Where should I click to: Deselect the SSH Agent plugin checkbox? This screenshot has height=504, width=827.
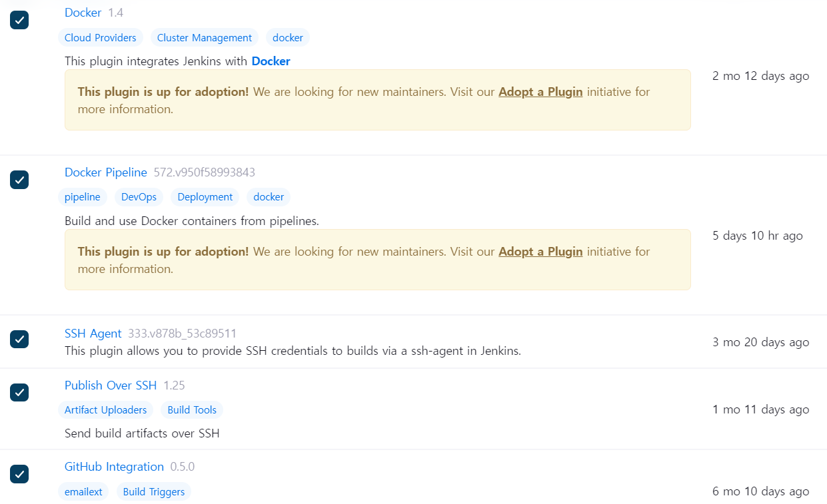point(19,340)
